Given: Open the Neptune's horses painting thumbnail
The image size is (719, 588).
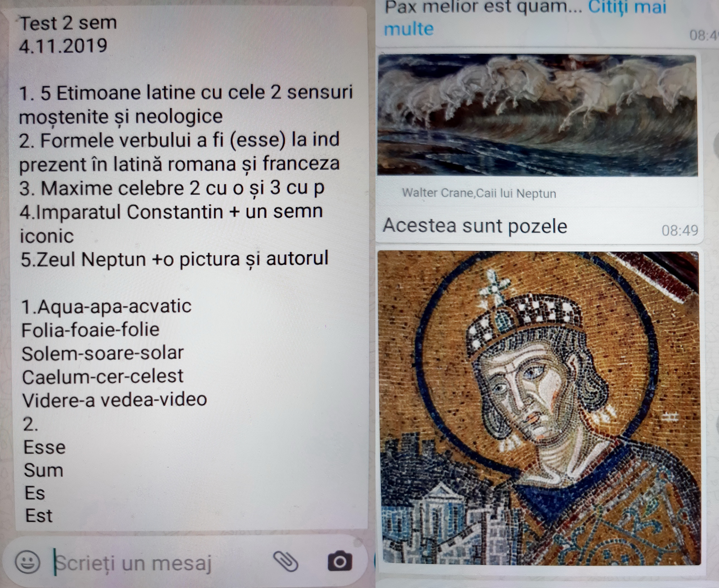Looking at the screenshot, I should coord(537,115).
